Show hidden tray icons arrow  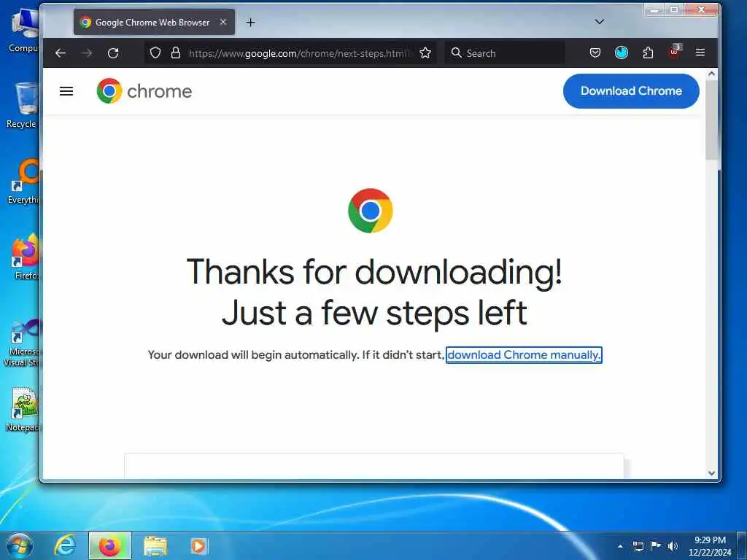pos(620,546)
